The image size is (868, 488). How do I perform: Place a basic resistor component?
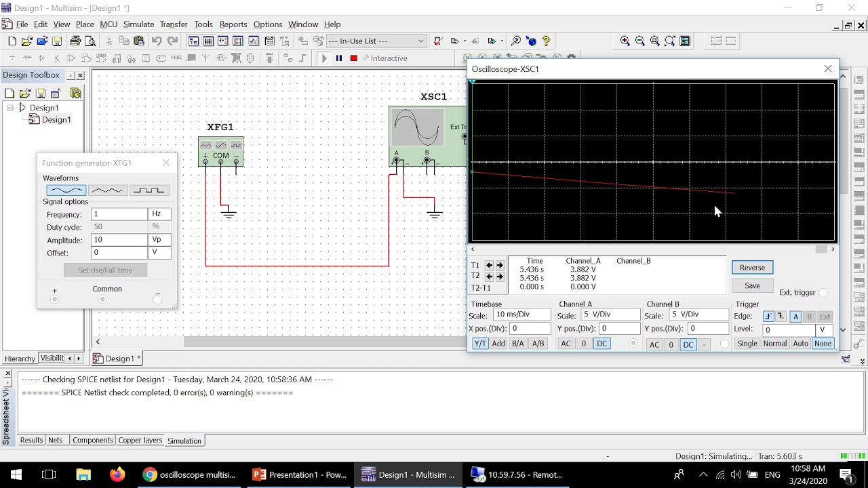point(27,58)
